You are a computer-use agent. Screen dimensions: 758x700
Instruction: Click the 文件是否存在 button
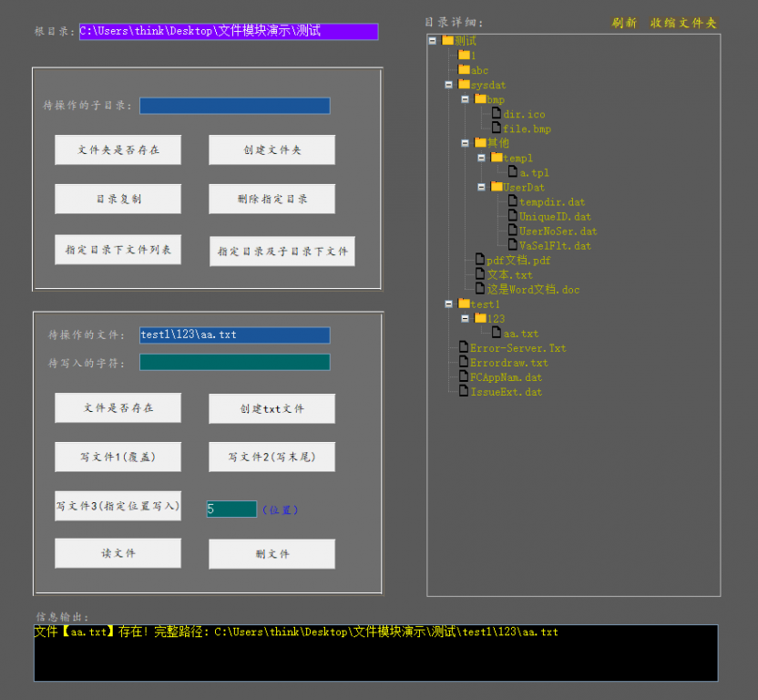click(118, 407)
